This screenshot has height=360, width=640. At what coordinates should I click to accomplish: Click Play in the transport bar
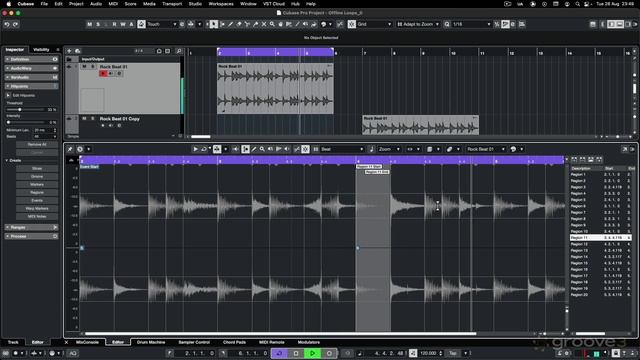tap(313, 353)
